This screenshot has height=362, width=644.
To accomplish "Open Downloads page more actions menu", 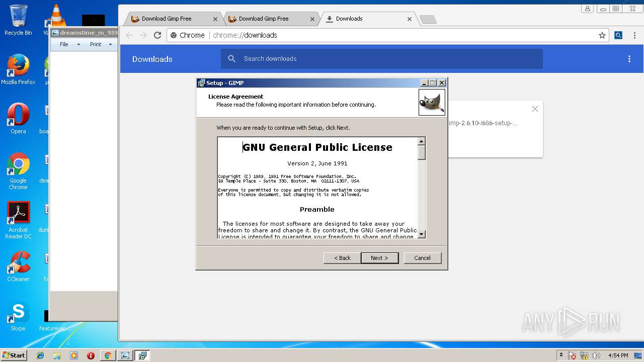I will point(629,59).
